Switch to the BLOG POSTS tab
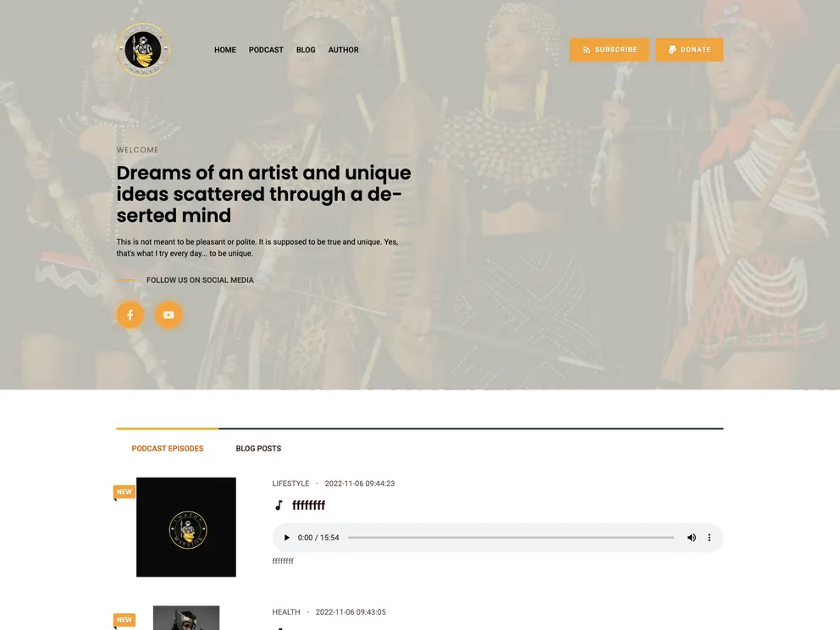Image resolution: width=840 pixels, height=630 pixels. (x=258, y=449)
